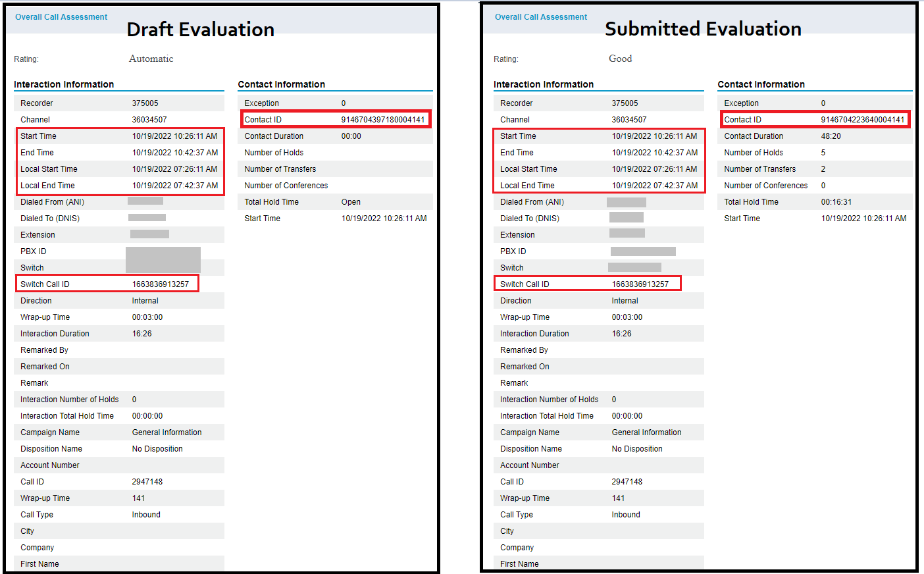
Task: Click Total Hold Time value 'Open' in draft
Action: (351, 202)
